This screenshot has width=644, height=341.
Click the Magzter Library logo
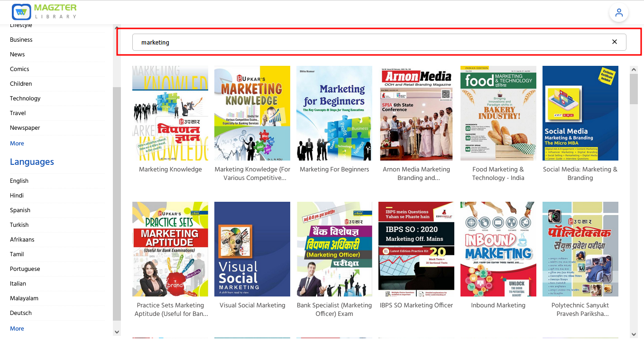pyautogui.click(x=44, y=12)
